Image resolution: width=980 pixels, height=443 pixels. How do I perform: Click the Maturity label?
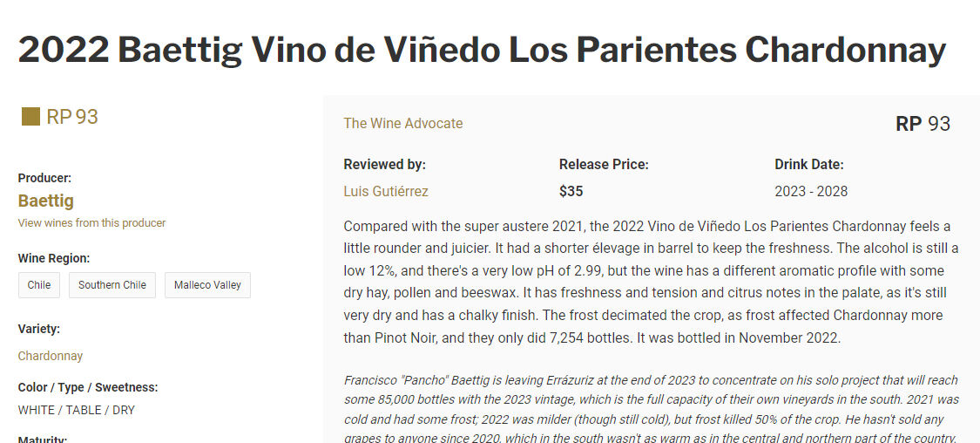pyautogui.click(x=42, y=440)
